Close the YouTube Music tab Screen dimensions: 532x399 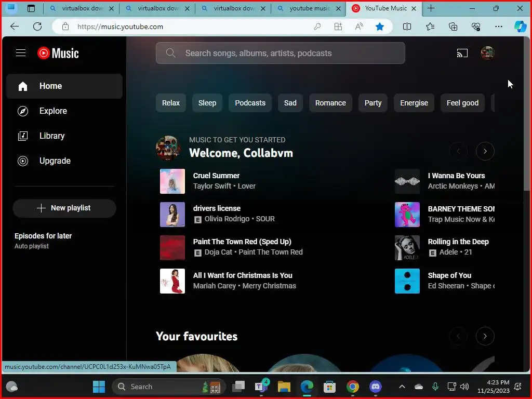[414, 9]
